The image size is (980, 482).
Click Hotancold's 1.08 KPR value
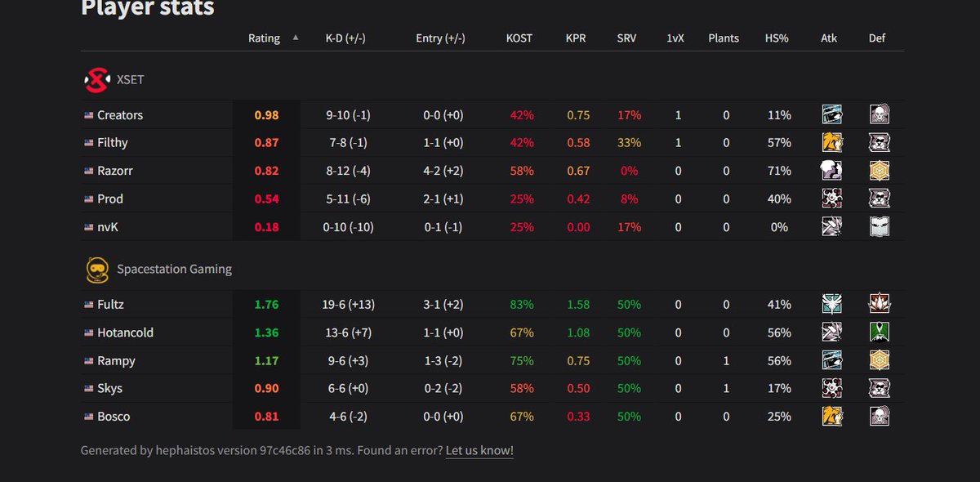coord(578,332)
